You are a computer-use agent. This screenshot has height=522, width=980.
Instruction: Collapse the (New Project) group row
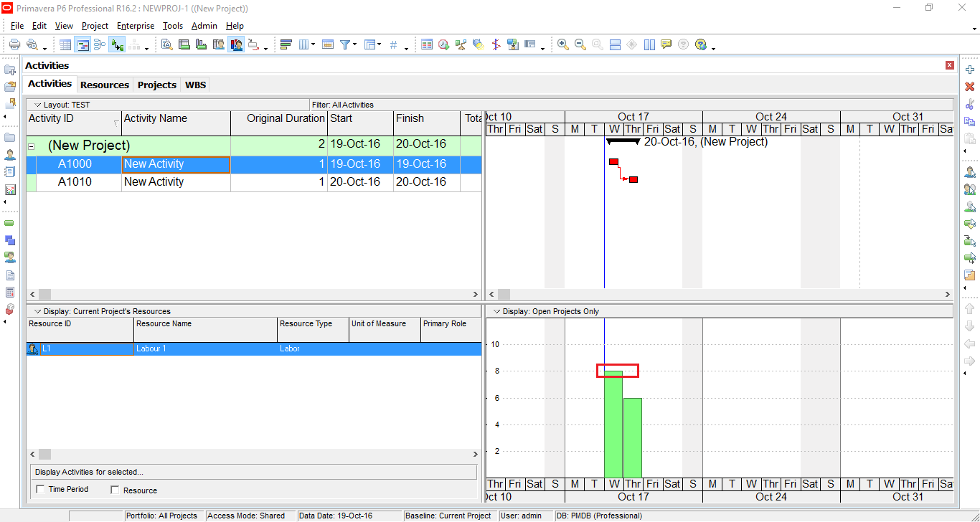[x=31, y=146]
